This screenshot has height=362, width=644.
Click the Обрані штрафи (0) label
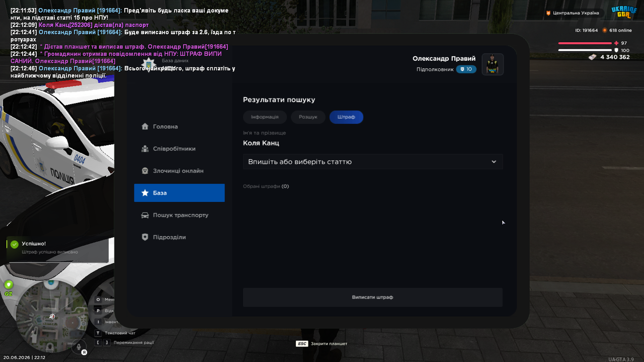point(266,187)
